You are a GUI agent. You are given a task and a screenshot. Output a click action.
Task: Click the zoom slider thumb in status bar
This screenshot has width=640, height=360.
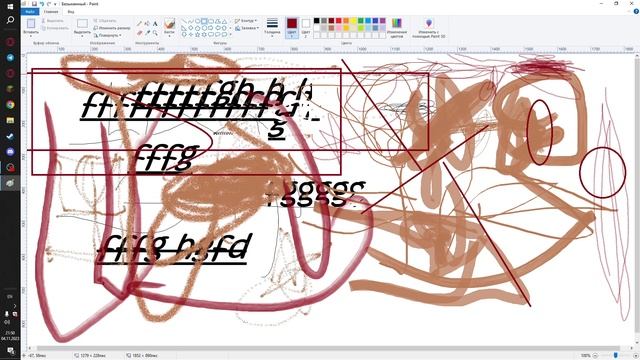coord(616,356)
